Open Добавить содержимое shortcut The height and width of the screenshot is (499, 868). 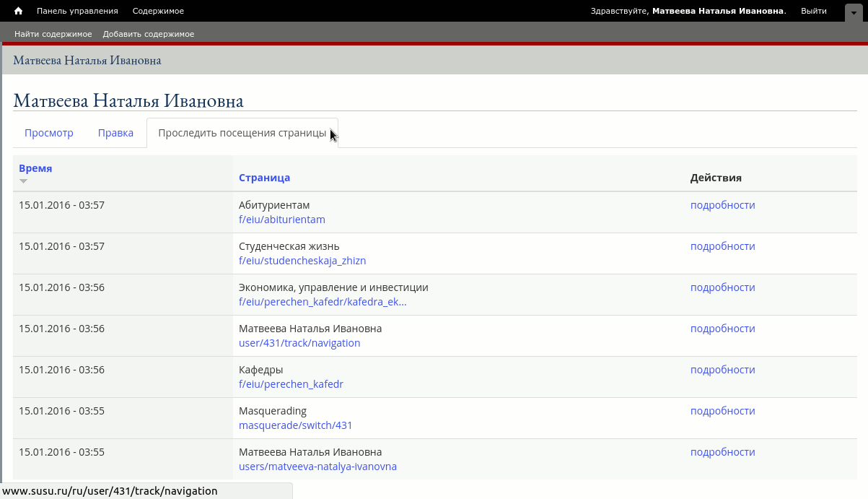pyautogui.click(x=148, y=34)
